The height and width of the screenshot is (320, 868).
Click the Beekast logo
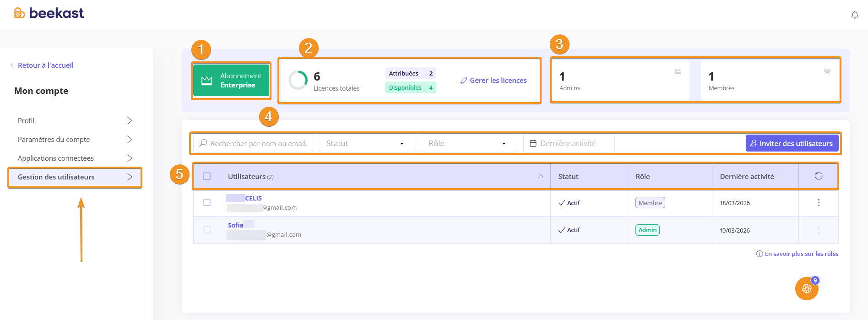pyautogui.click(x=49, y=13)
